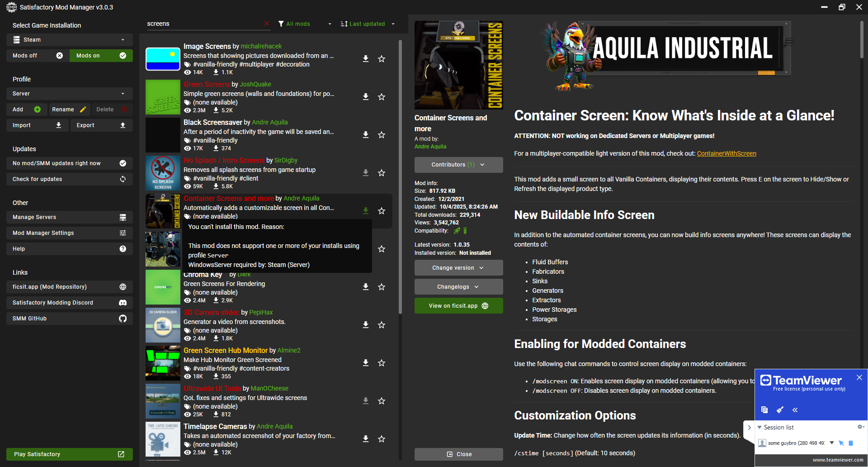Change the Last updated sort order dropdown
Screen dimensions: 868x467
(368, 24)
